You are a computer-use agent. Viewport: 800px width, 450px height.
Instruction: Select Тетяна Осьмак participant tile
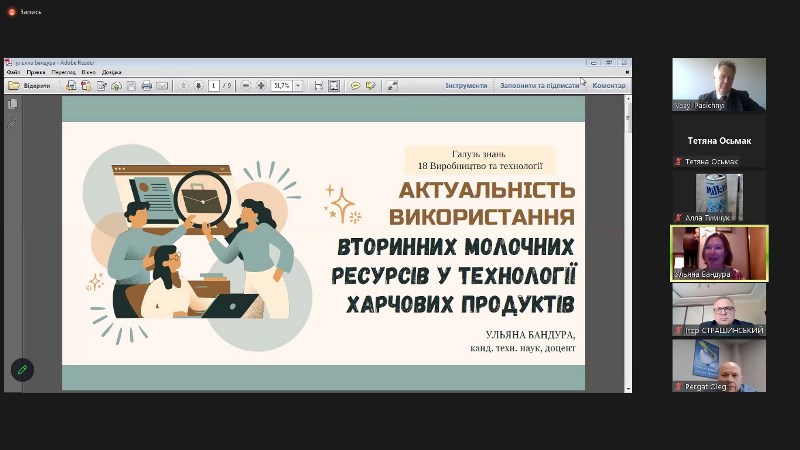(x=719, y=141)
